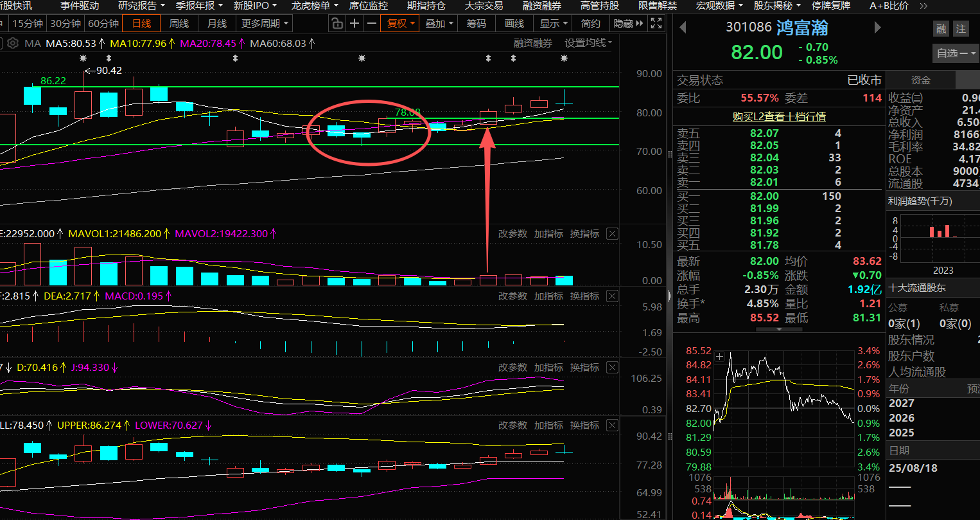
Task: Show more top menu items chevron
Action: coord(923,6)
